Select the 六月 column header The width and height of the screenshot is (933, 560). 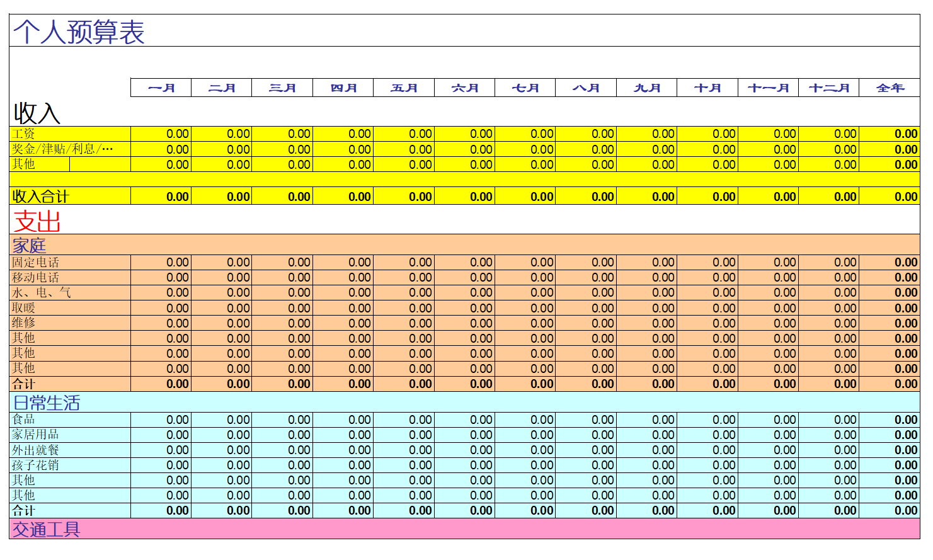point(465,88)
